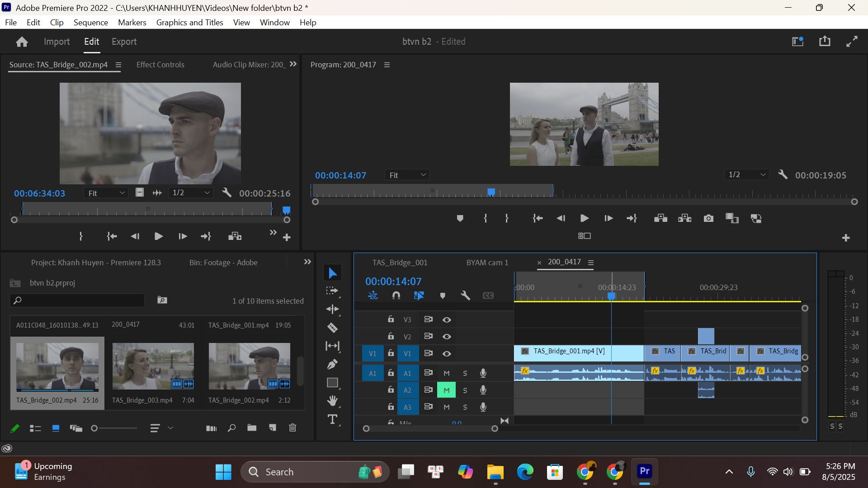Screen dimensions: 868x488
Task: Select the Hand tool
Action: [x=332, y=401]
